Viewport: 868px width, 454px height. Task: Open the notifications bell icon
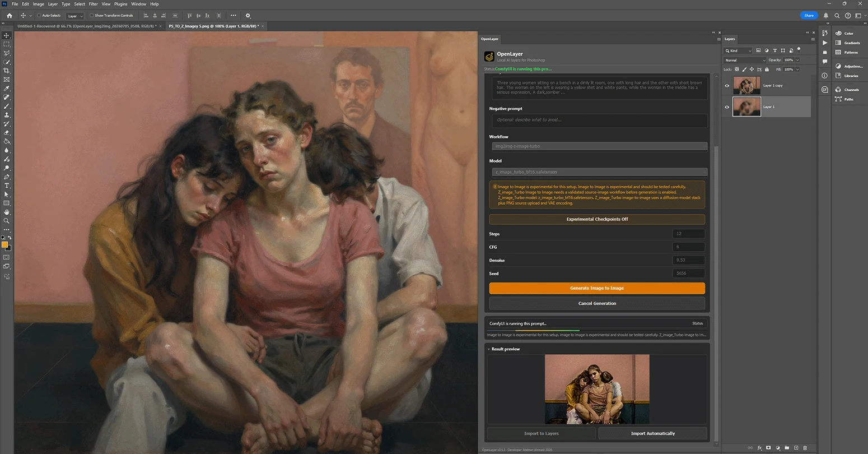coord(826,16)
